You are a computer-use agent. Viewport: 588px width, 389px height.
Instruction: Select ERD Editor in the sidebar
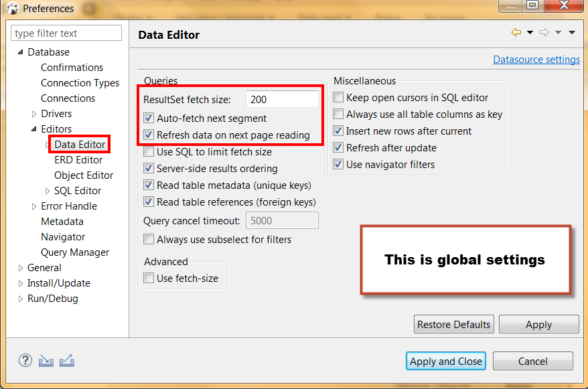(x=79, y=159)
